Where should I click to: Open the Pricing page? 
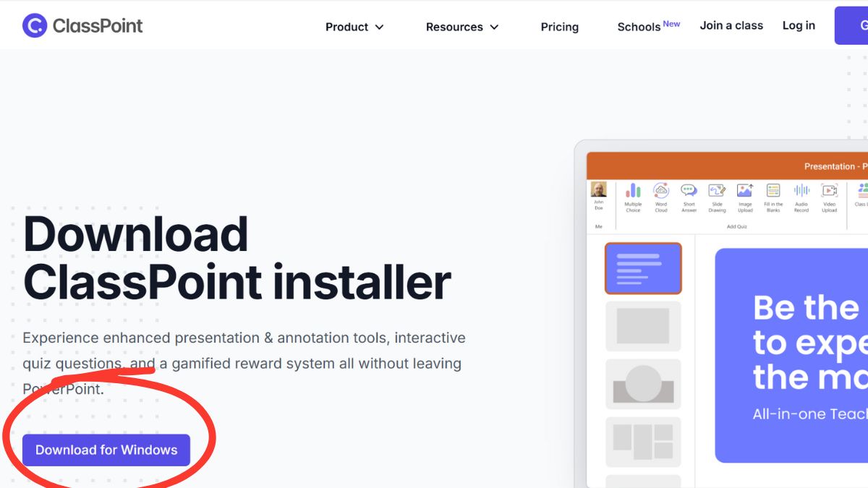(x=560, y=27)
